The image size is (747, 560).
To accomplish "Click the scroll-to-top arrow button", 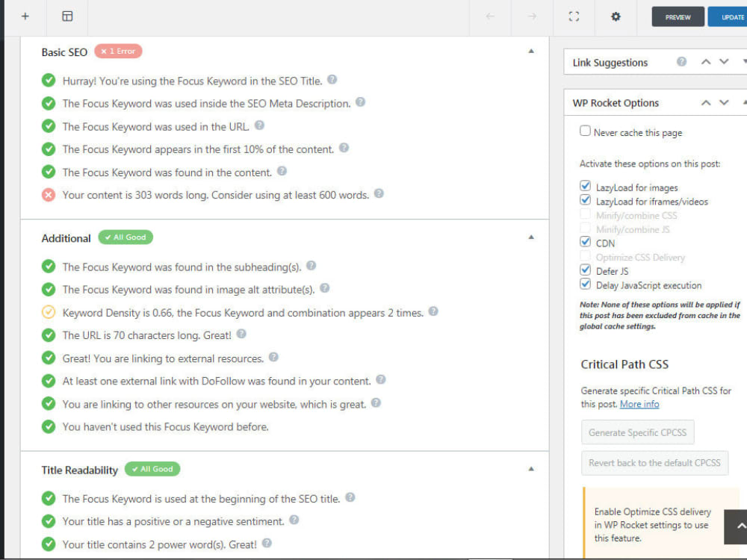I will coord(737,526).
